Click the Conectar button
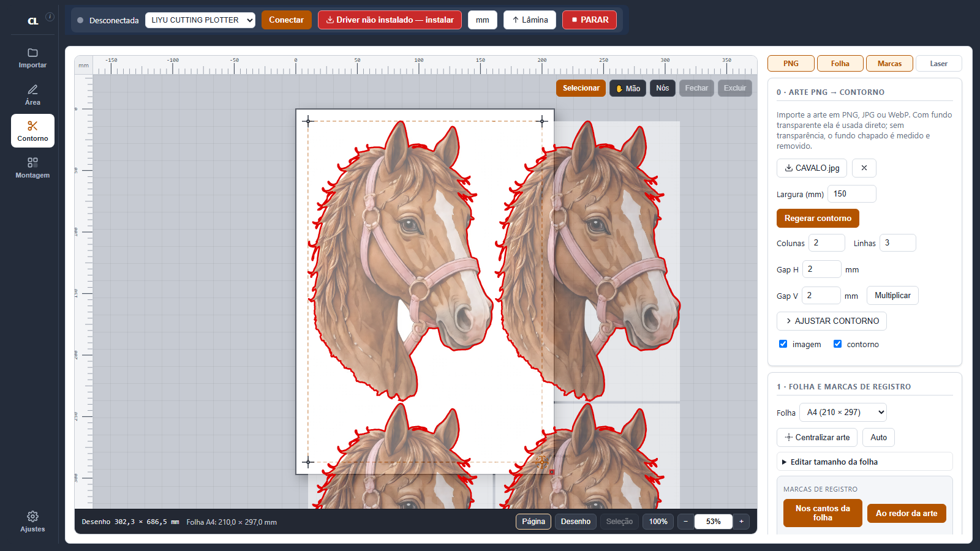 [286, 20]
